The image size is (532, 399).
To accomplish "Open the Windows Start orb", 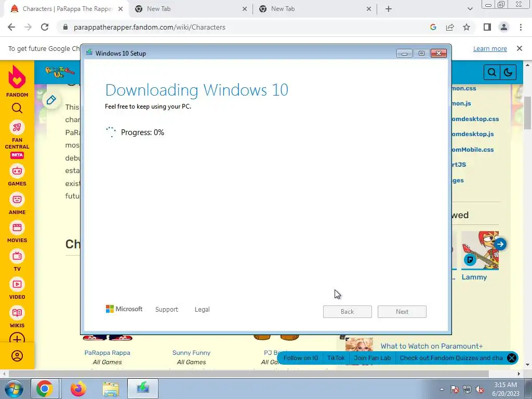I will point(14,389).
